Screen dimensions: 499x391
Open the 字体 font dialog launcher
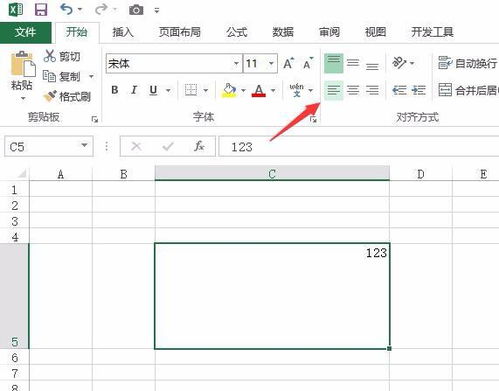tap(313, 119)
